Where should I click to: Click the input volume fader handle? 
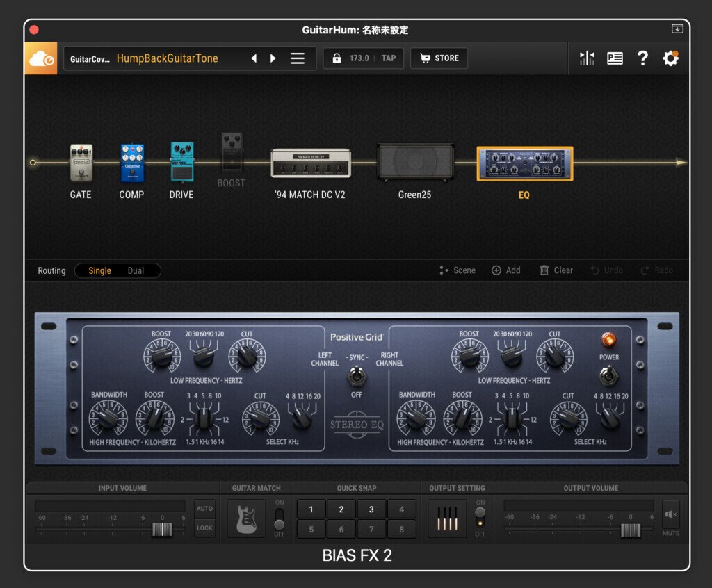click(x=162, y=530)
